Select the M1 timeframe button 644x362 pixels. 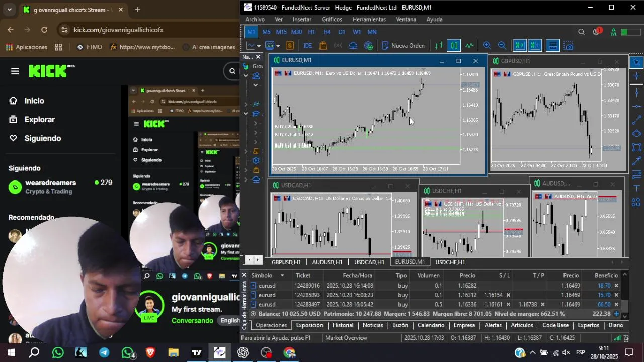[x=251, y=32]
